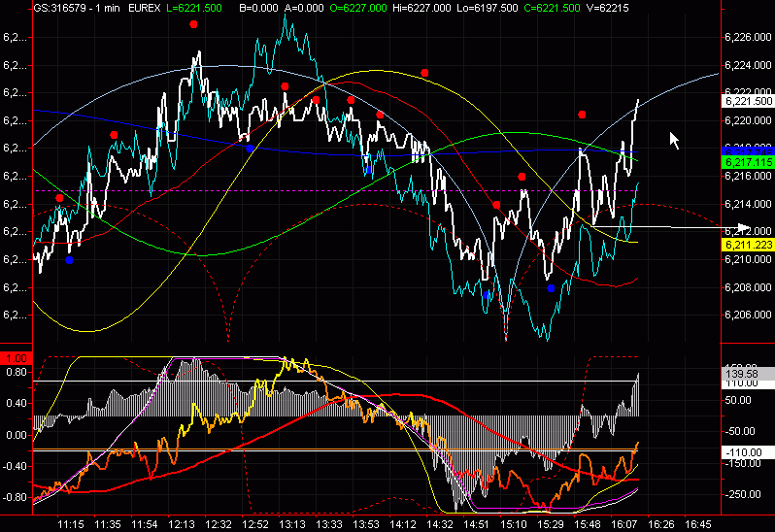This screenshot has height=532, width=775.
Task: Click the blue dot under the 15:29 price trough
Action: coord(551,288)
